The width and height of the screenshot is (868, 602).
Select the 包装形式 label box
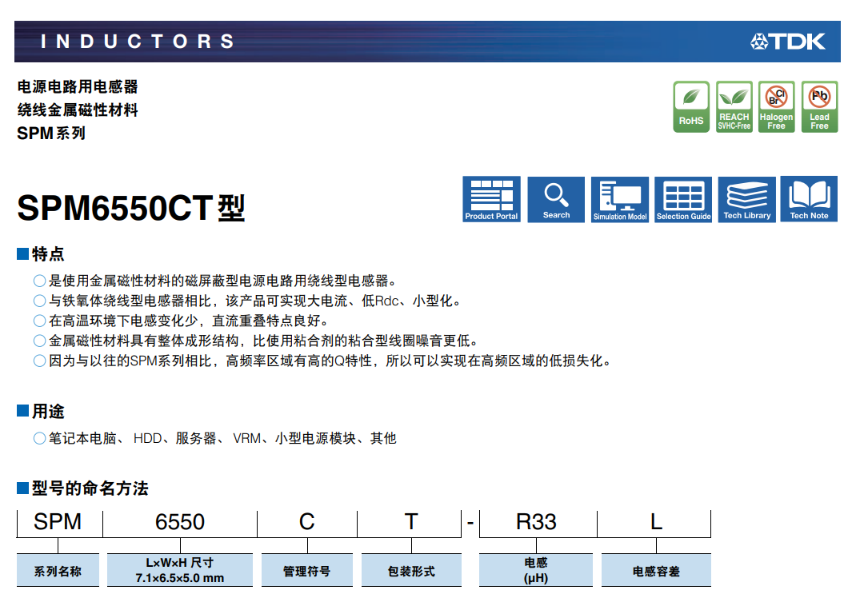411,571
